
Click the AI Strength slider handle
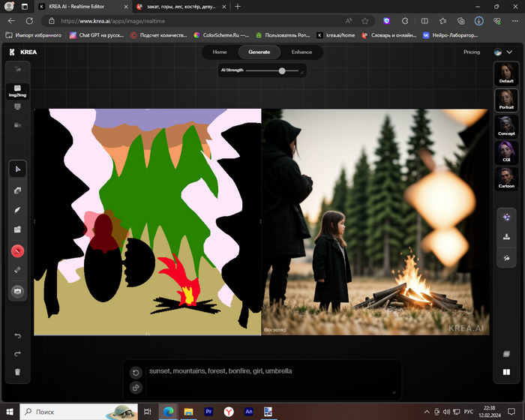pyautogui.click(x=282, y=70)
